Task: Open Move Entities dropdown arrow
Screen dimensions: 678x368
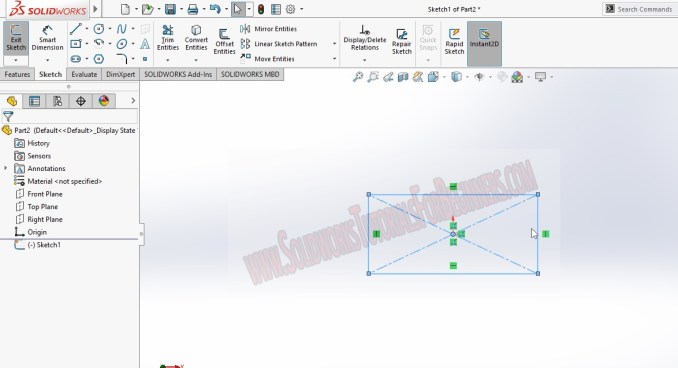Action: [x=334, y=59]
